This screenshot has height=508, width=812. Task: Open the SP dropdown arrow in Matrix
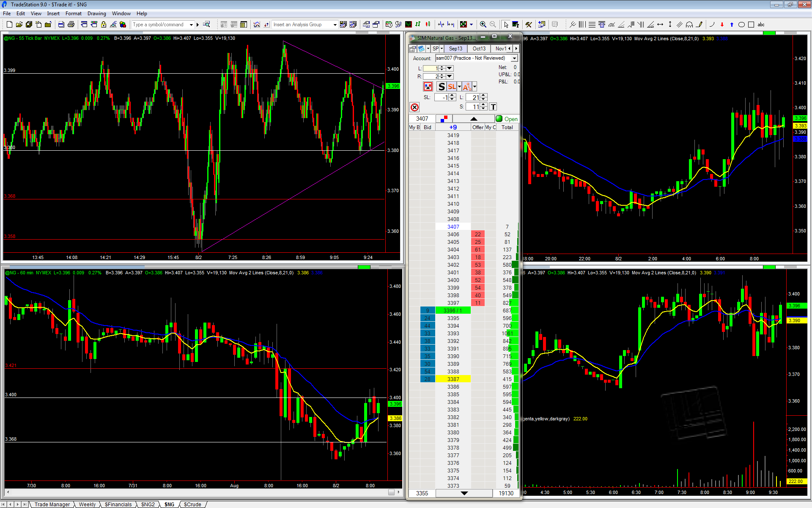pos(442,49)
